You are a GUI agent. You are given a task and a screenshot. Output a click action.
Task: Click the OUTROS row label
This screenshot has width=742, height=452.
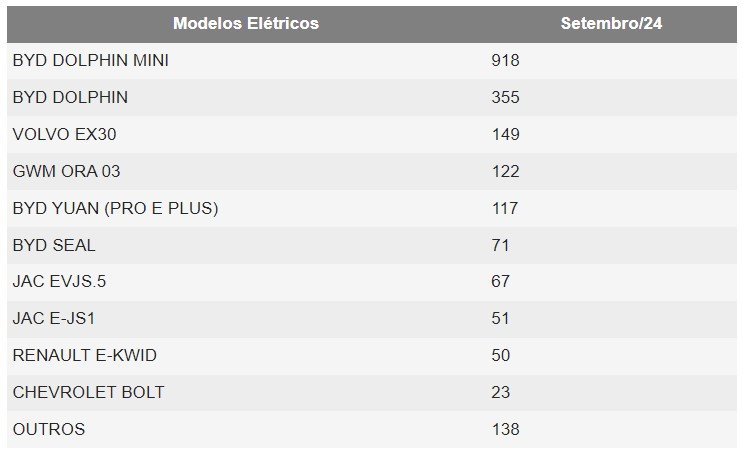point(49,429)
